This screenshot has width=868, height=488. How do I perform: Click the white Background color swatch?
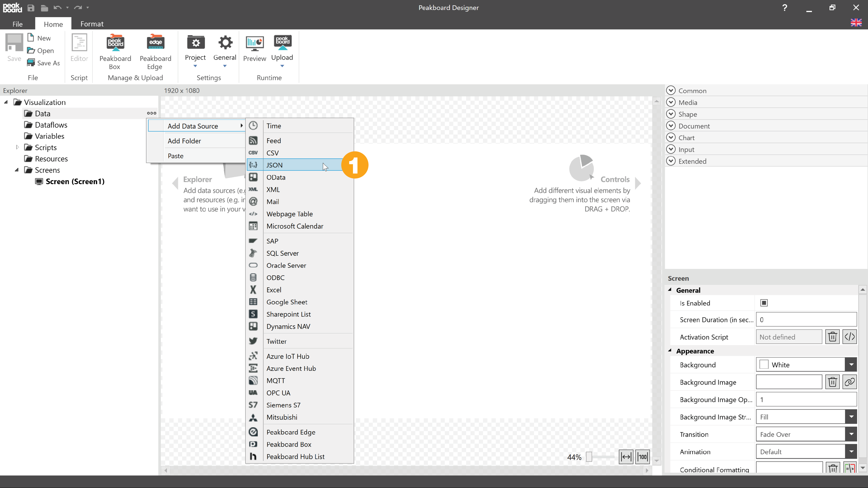tap(764, 364)
